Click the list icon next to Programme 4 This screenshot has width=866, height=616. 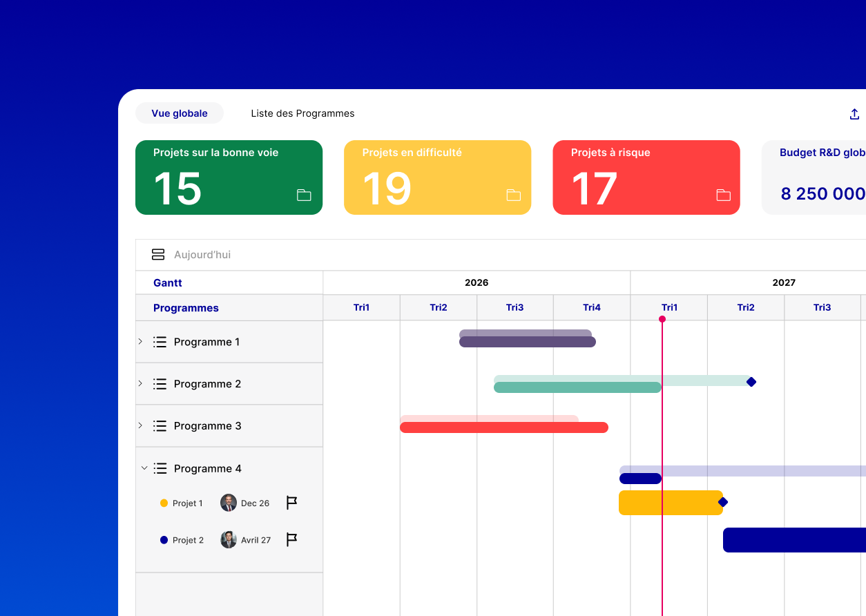click(x=160, y=468)
